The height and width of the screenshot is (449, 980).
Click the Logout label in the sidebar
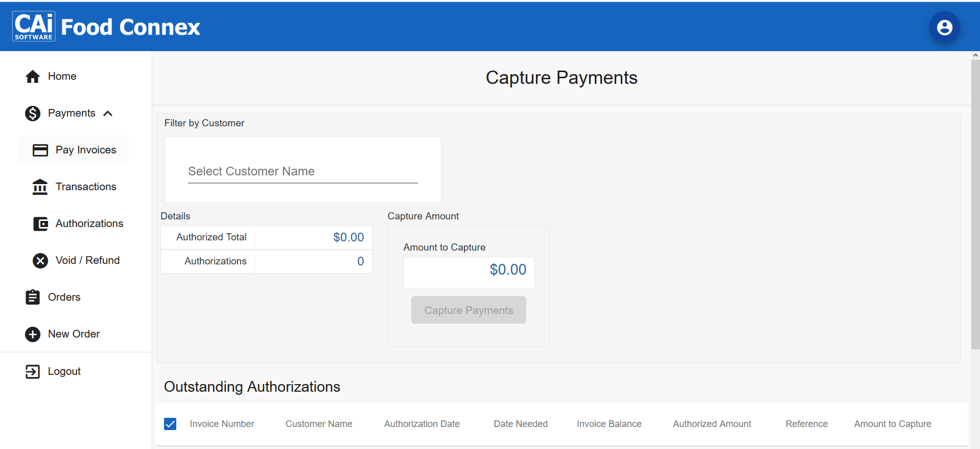(x=64, y=371)
